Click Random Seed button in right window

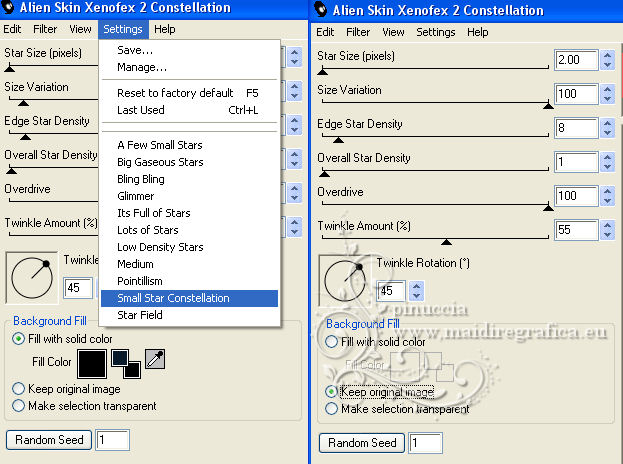pos(362,443)
